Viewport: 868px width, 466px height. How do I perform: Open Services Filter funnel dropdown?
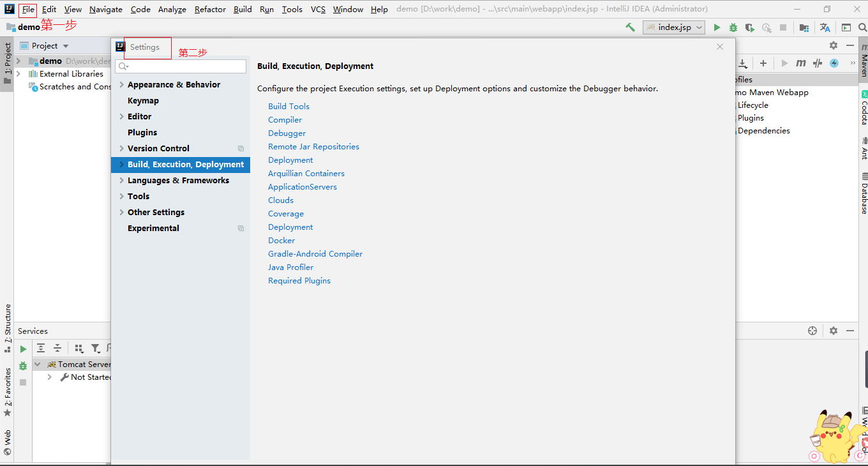point(96,348)
